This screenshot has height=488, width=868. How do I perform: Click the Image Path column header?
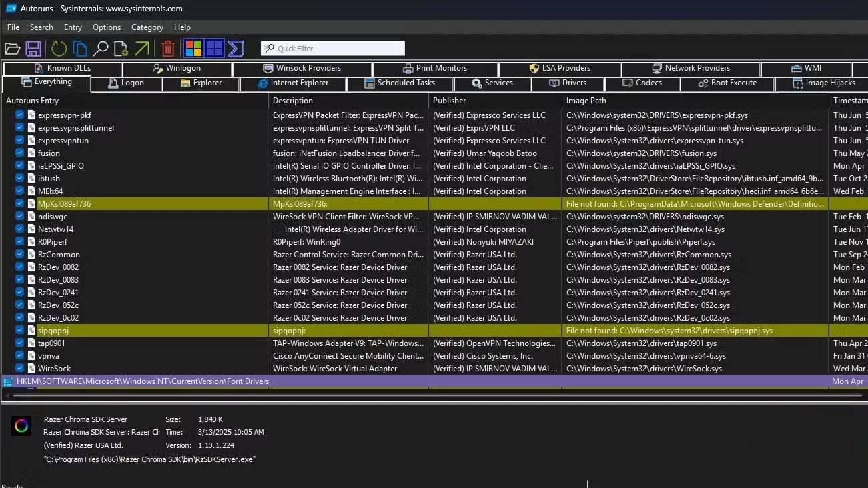click(x=586, y=101)
